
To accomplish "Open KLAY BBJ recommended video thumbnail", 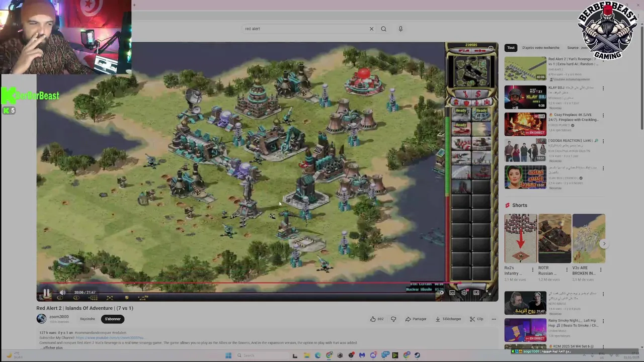I will click(525, 97).
